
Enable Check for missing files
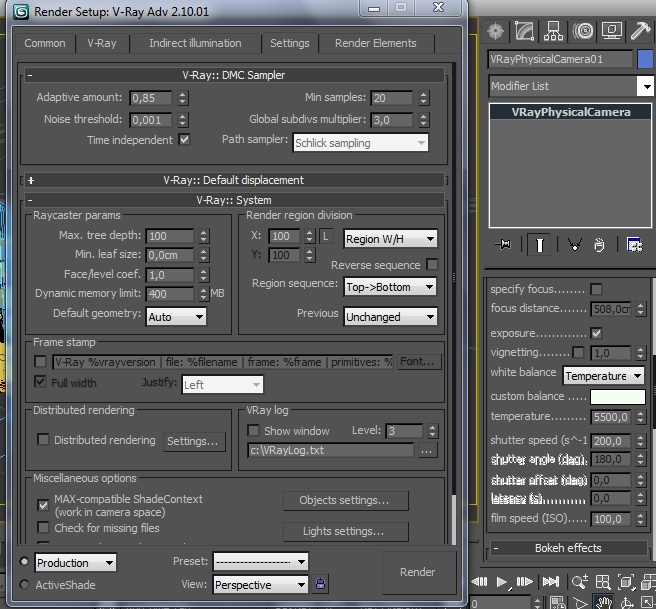43,527
